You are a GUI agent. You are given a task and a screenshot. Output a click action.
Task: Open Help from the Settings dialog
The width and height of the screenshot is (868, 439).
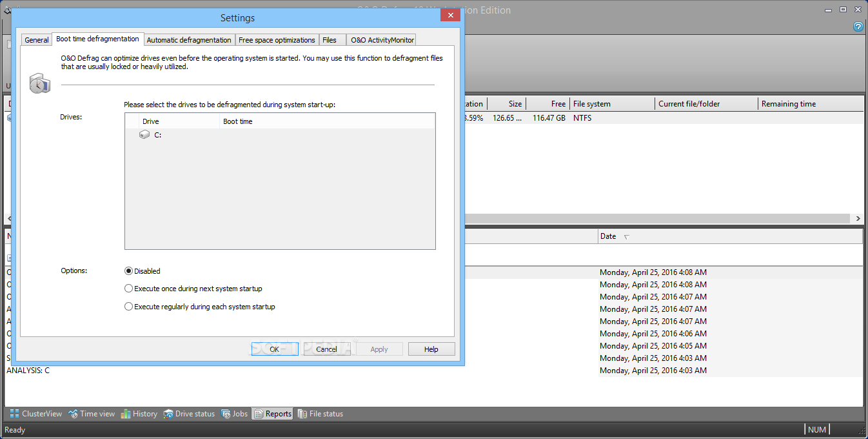click(x=431, y=349)
